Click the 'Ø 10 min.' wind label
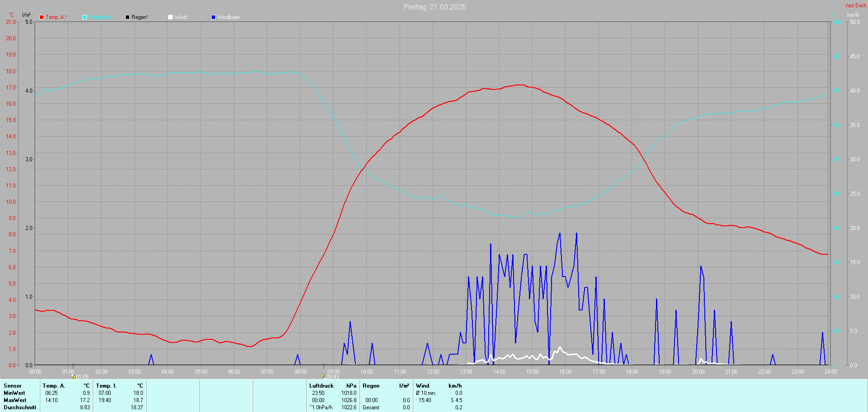The height and width of the screenshot is (412, 868). pyautogui.click(x=426, y=393)
